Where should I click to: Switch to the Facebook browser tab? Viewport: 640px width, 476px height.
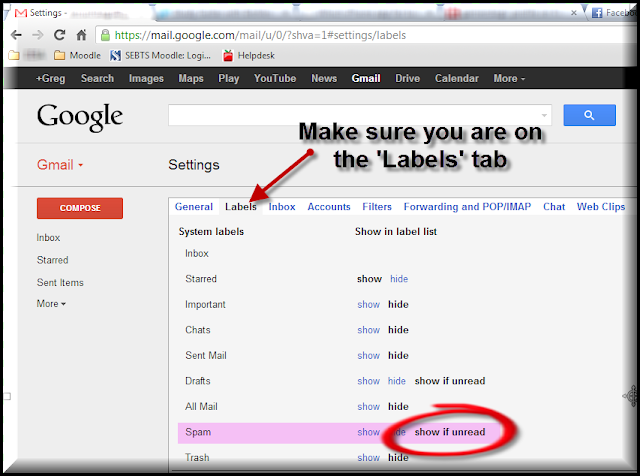coord(613,13)
